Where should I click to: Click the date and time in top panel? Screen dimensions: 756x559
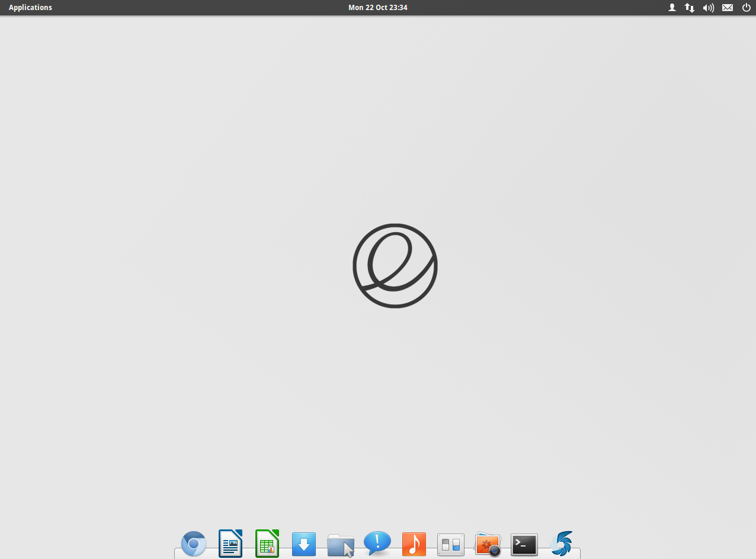click(x=377, y=8)
